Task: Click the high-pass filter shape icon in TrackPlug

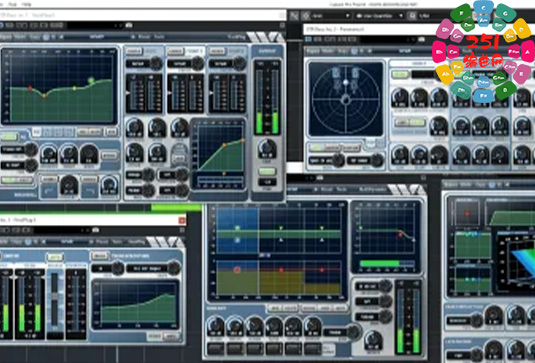Action: pos(49,191)
